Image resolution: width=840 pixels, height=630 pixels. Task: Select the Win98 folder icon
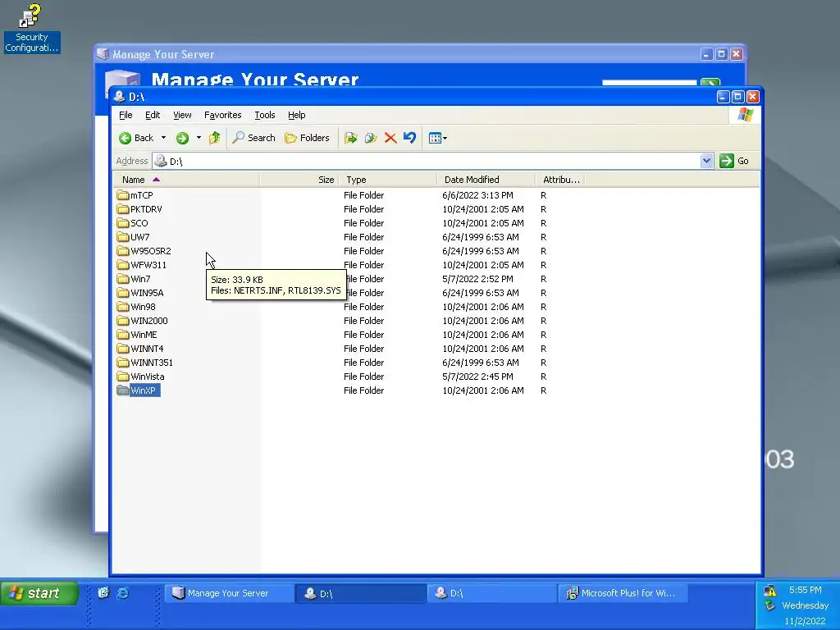click(123, 307)
